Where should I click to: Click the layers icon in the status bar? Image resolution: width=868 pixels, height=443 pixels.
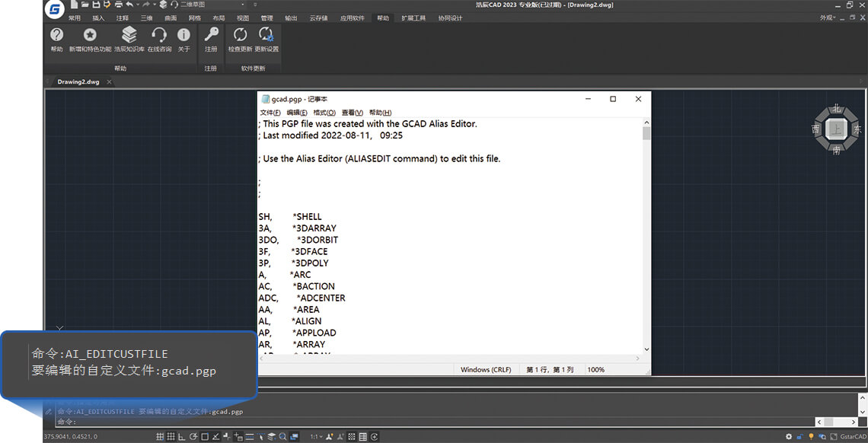click(272, 436)
